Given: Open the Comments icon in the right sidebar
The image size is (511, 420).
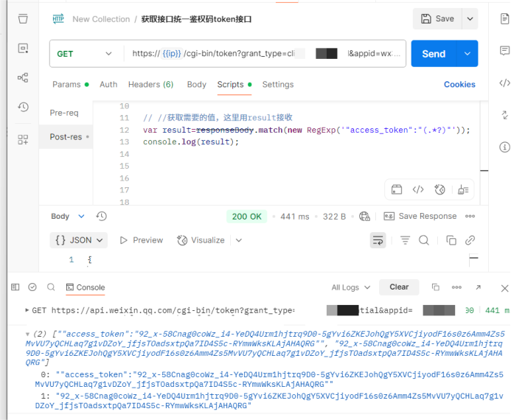Looking at the screenshot, I should (504, 50).
